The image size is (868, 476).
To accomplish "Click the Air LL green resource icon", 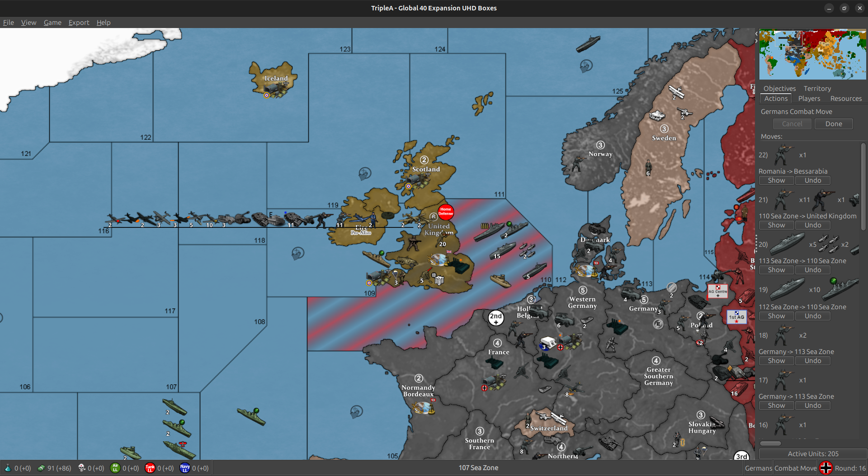I will 115,468.
